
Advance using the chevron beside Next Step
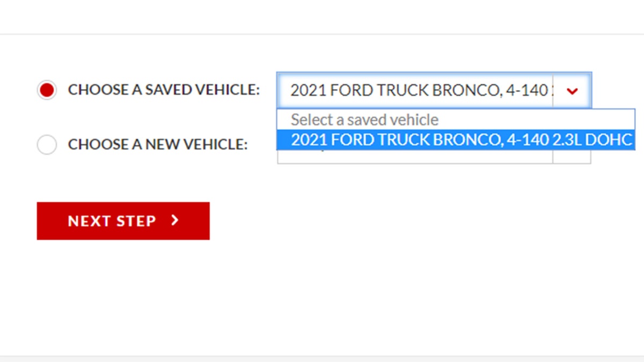(x=174, y=220)
